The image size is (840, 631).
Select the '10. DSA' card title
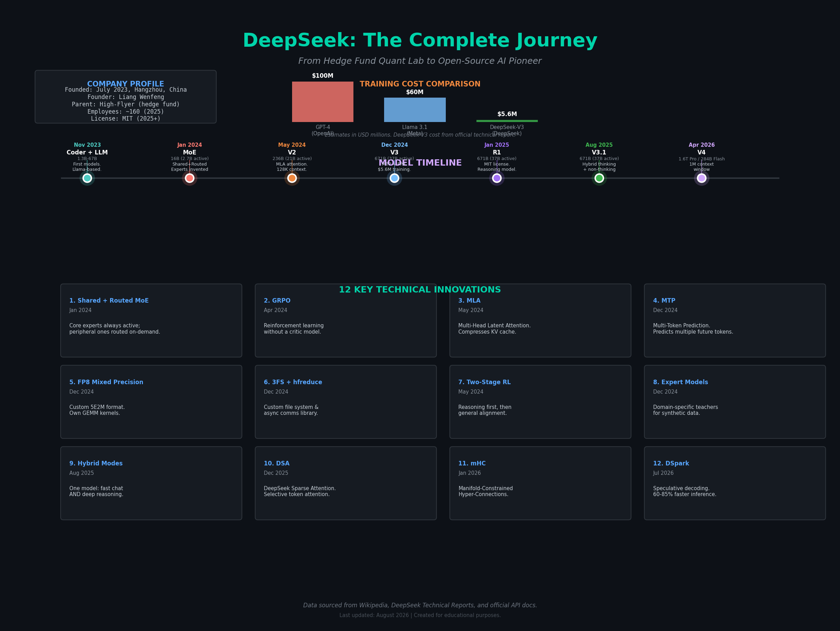276,463
